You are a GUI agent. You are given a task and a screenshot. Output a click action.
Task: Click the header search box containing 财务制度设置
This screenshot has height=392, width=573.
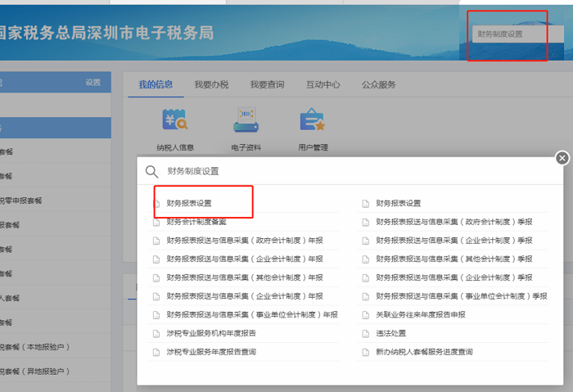[x=508, y=34]
